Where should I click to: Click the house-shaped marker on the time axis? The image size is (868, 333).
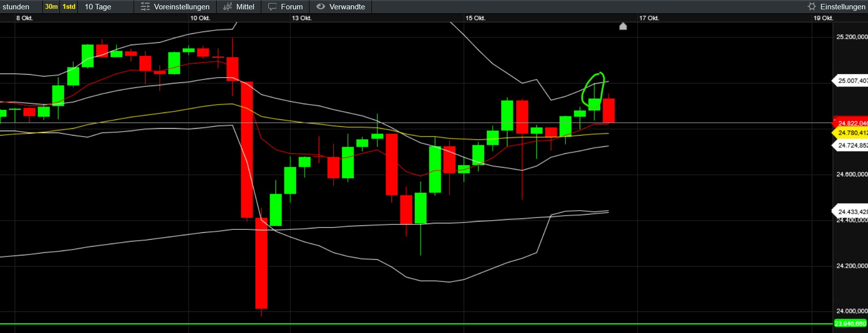[623, 26]
